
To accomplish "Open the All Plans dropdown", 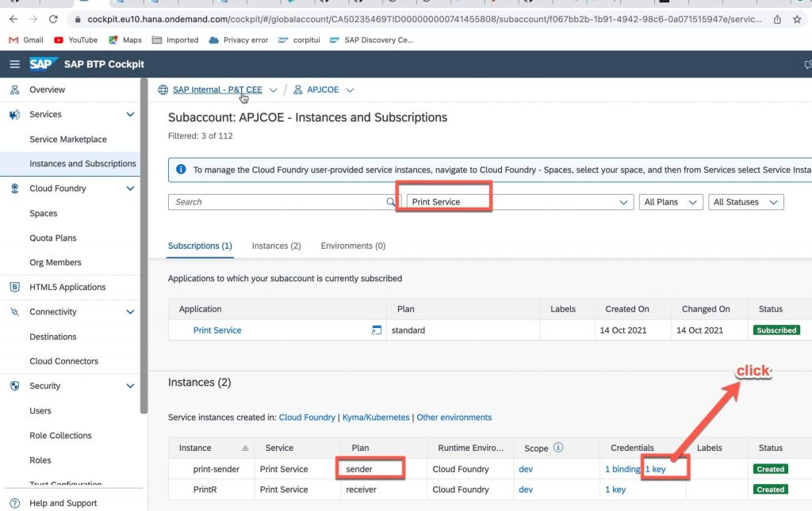I will 671,202.
